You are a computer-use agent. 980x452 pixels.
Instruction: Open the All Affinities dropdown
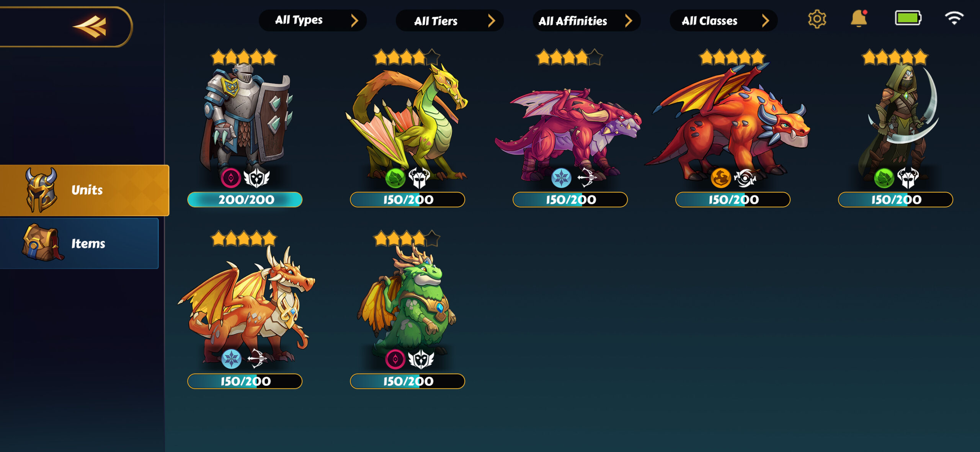(x=586, y=20)
